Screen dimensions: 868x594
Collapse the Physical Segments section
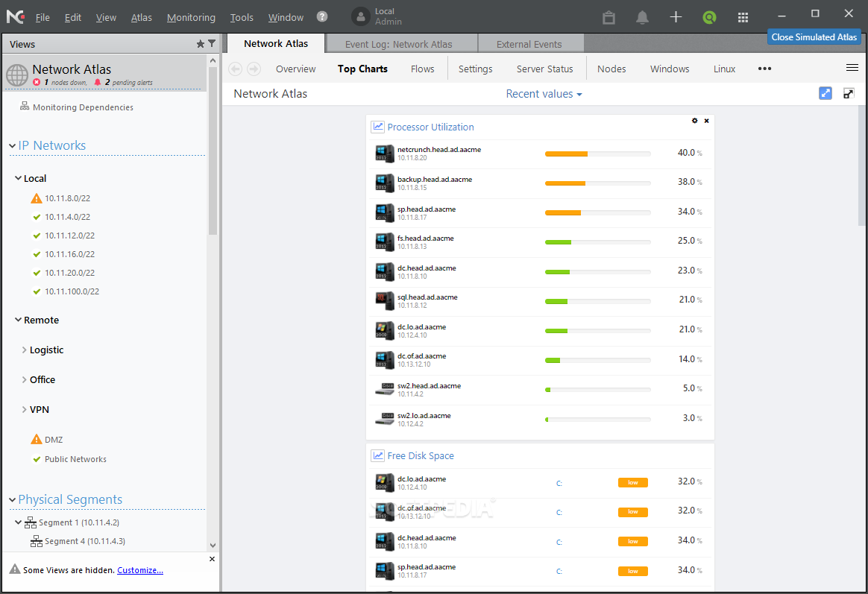tap(12, 499)
